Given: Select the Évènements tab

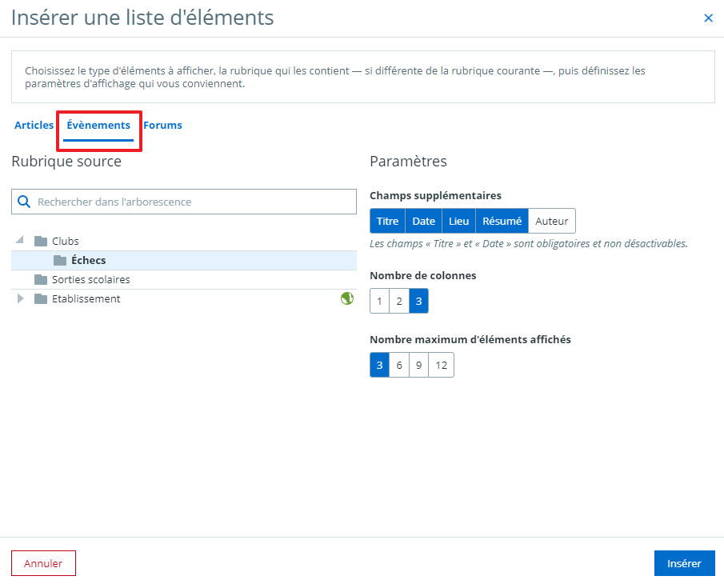Looking at the screenshot, I should click(x=98, y=125).
